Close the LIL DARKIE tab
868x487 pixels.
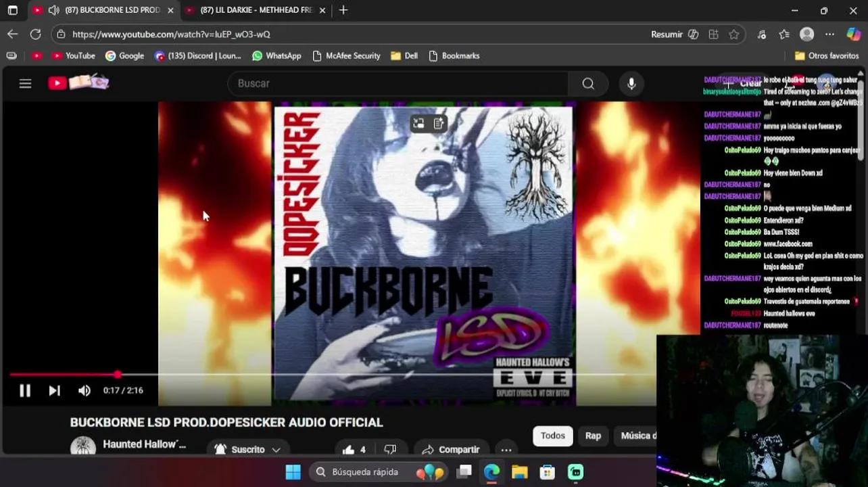click(x=322, y=10)
